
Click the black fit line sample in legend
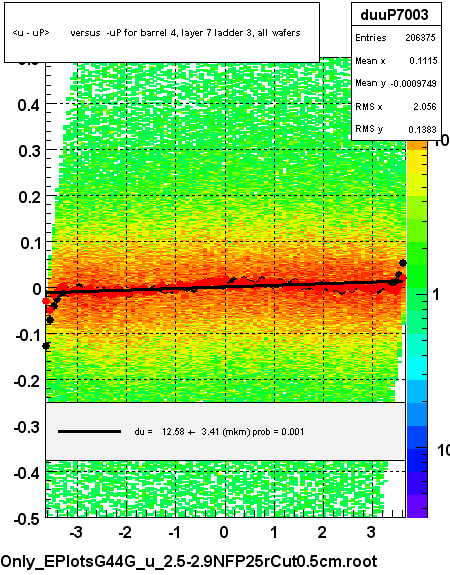point(89,432)
